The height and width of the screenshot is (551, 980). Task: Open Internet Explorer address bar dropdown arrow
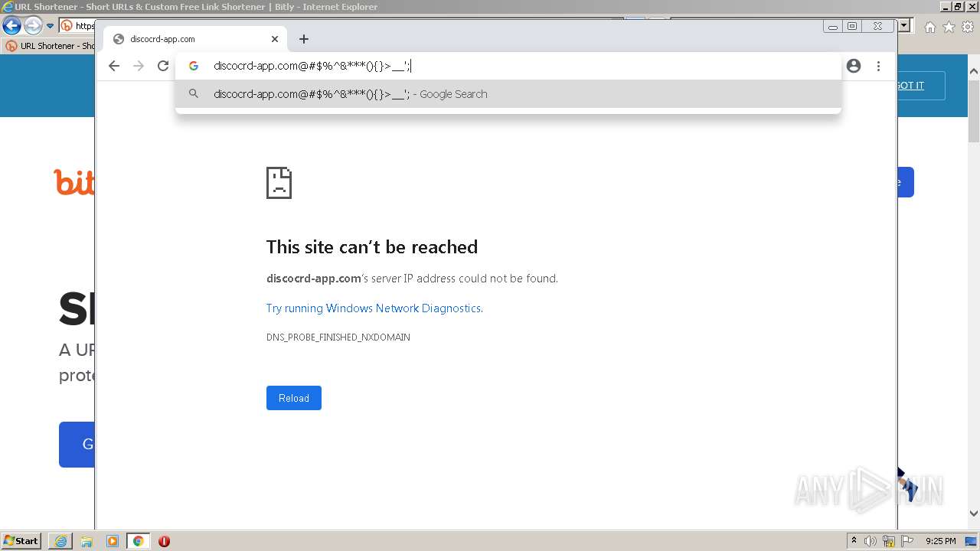point(904,26)
